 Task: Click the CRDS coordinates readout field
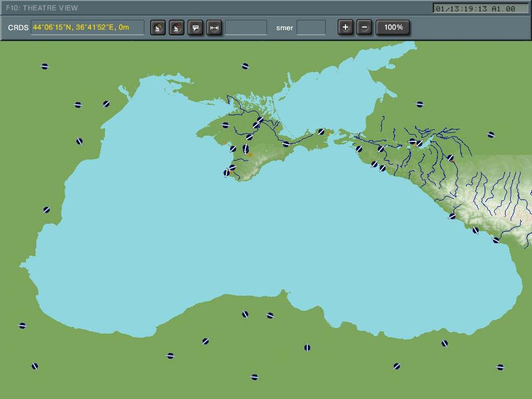click(x=87, y=28)
